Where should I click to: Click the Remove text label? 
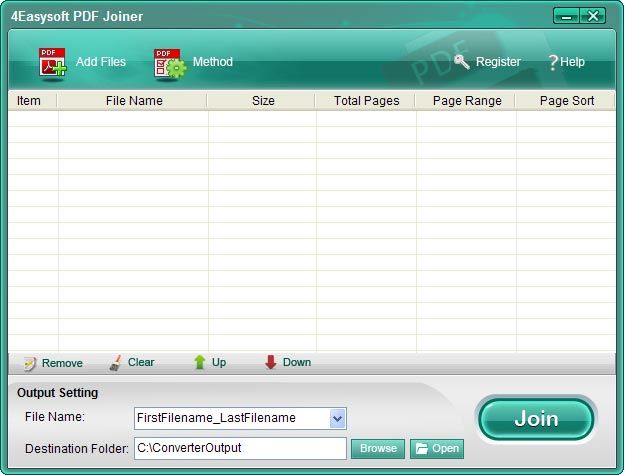pos(62,363)
